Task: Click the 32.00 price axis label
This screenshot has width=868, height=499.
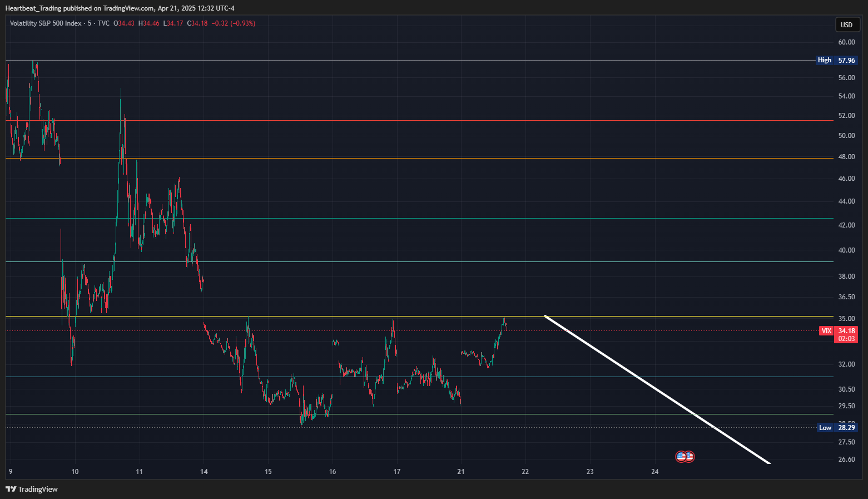Action: [x=846, y=364]
